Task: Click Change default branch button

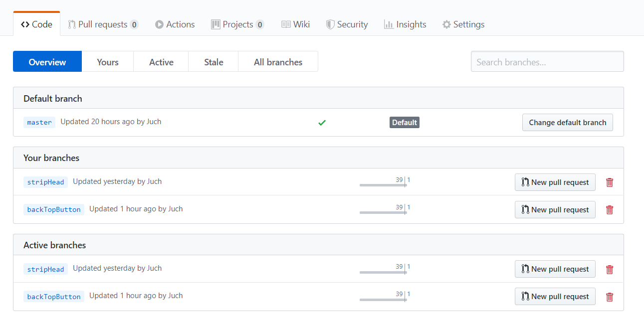Action: pos(567,123)
